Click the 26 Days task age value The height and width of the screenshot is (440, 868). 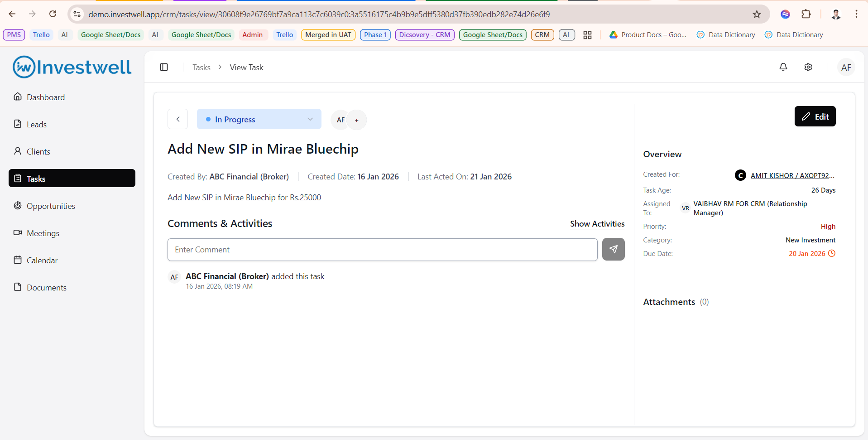click(x=823, y=190)
